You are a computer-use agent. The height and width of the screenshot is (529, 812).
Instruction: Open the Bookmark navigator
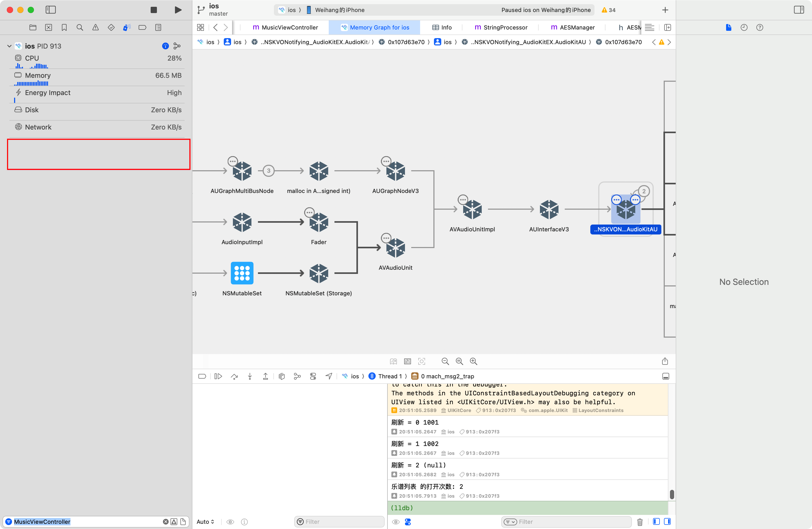64,27
